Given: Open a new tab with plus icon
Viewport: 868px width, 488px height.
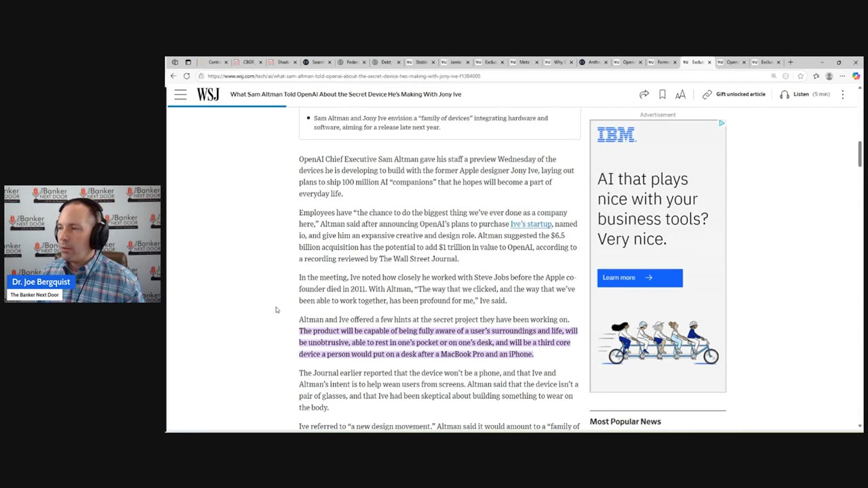Looking at the screenshot, I should tap(790, 62).
